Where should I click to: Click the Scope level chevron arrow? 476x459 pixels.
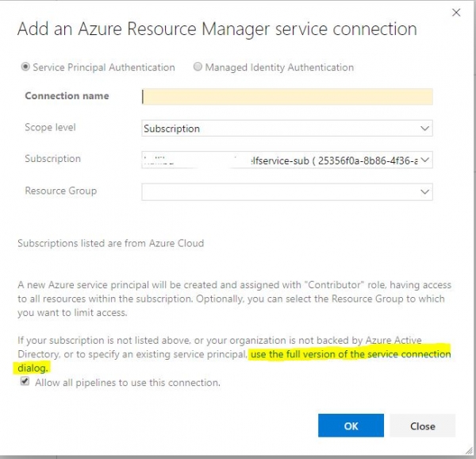tap(425, 129)
